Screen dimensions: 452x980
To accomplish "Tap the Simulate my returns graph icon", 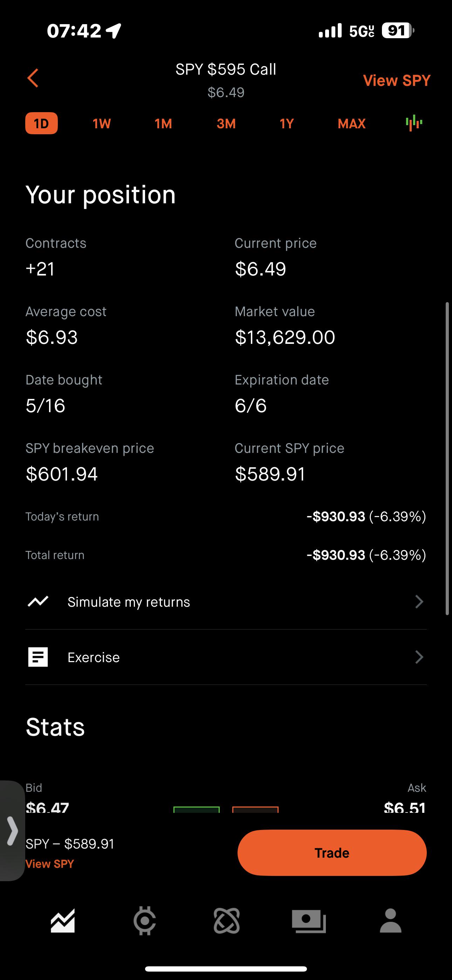I will [x=38, y=601].
